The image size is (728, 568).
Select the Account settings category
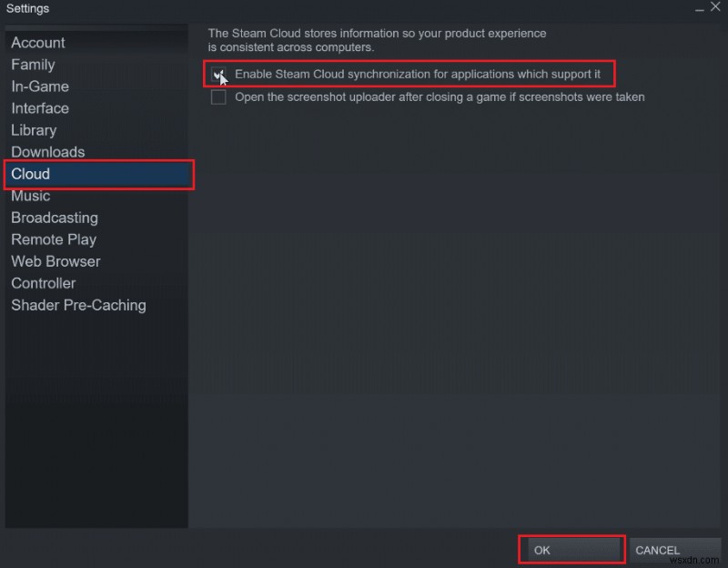[x=37, y=42]
